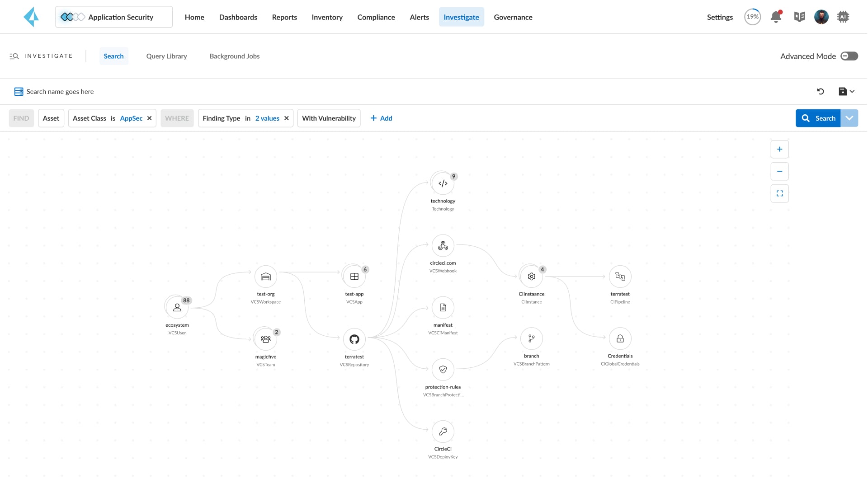
Task: Click the Add filter button
Action: coord(381,117)
